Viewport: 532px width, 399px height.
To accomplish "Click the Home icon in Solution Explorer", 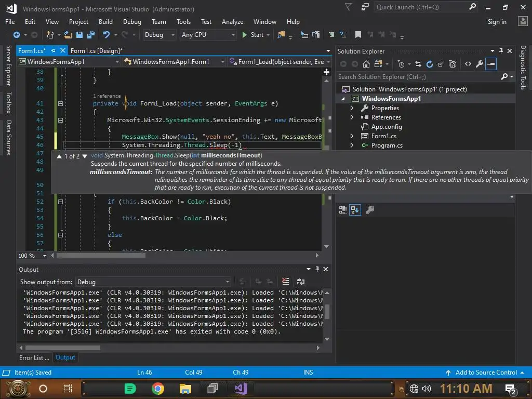I will click(x=366, y=64).
